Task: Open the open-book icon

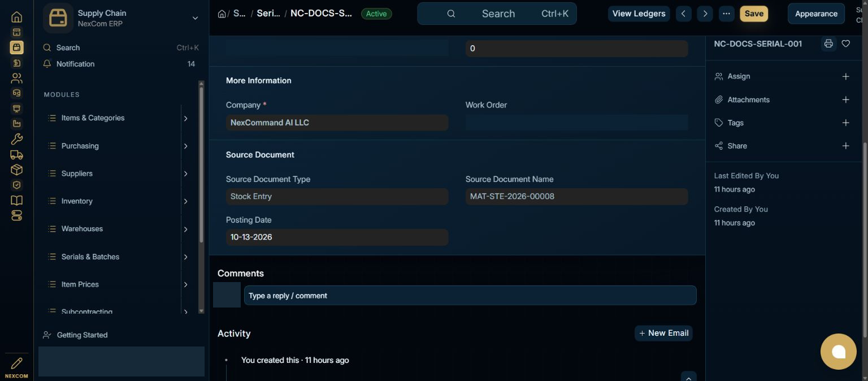Action: [16, 200]
